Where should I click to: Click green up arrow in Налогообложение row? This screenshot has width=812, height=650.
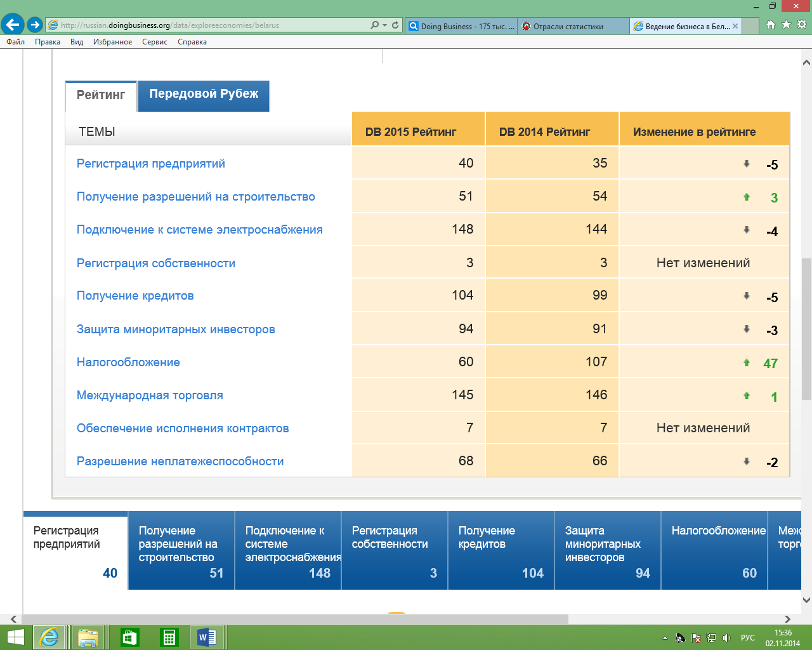[747, 363]
